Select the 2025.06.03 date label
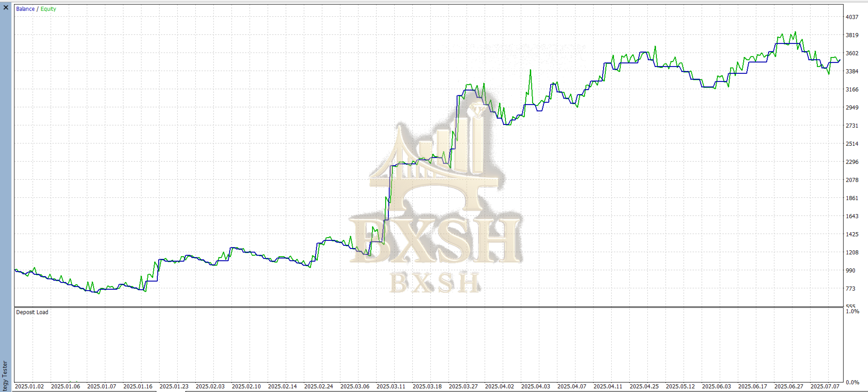Image resolution: width=868 pixels, height=392 pixels. [x=717, y=387]
